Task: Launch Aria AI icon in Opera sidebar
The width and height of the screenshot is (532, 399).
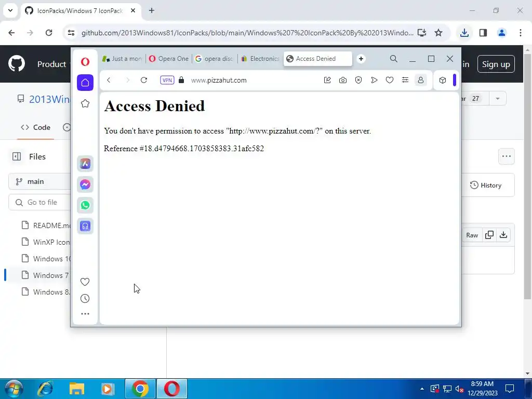Action: pos(85,164)
